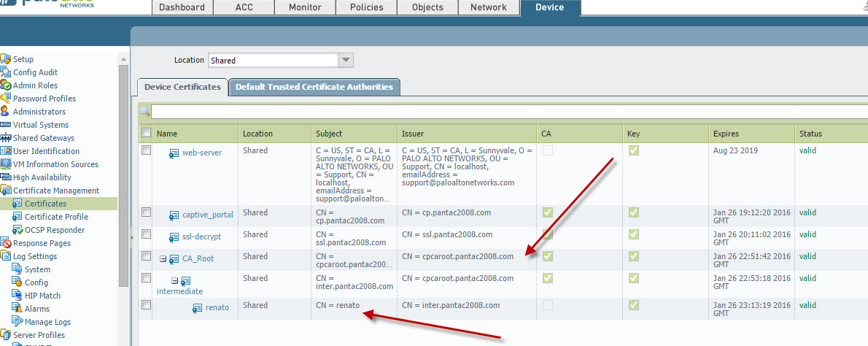
Task: Click the HIP Match icon
Action: pyautogui.click(x=18, y=296)
